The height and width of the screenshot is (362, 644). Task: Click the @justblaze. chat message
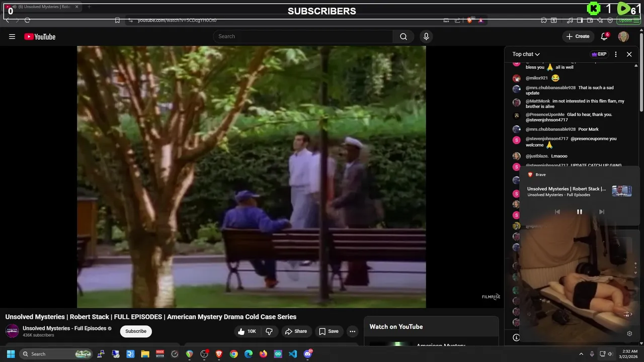(x=559, y=156)
